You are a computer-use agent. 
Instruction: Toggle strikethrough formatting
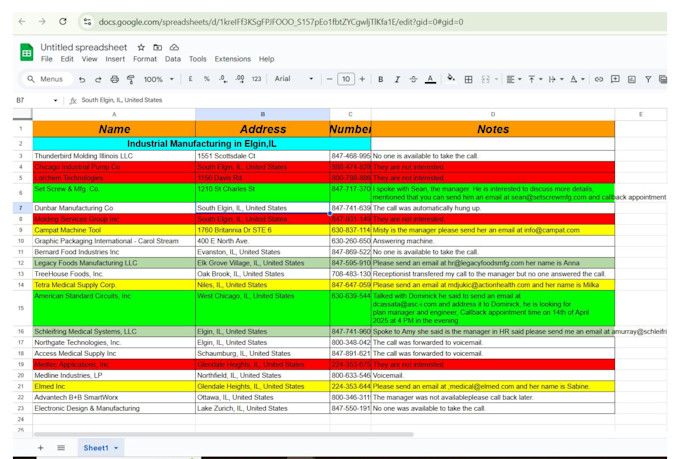tap(413, 79)
